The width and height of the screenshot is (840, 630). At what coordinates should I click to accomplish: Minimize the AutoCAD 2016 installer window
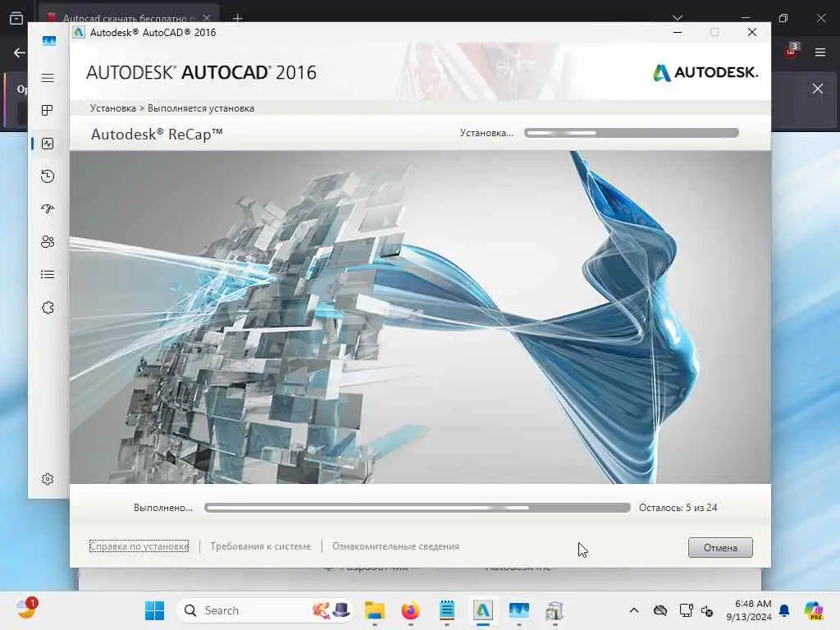[677, 32]
